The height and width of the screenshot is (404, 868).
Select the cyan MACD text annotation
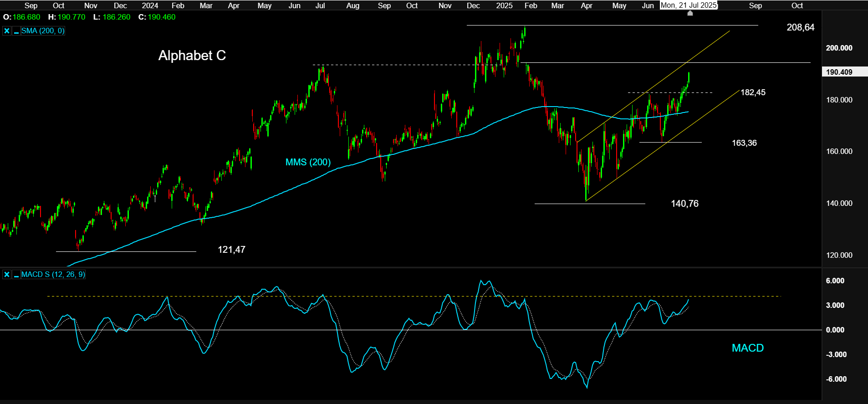tap(747, 348)
